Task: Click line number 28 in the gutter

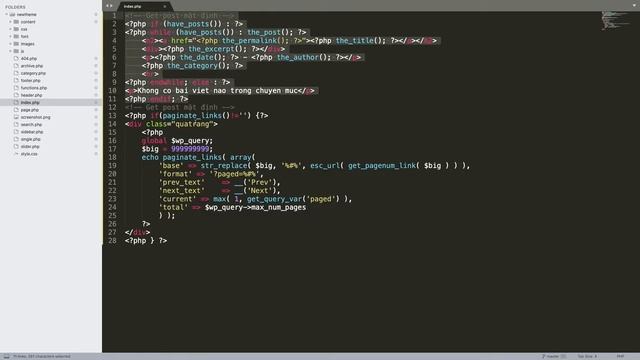Action: 112,240
